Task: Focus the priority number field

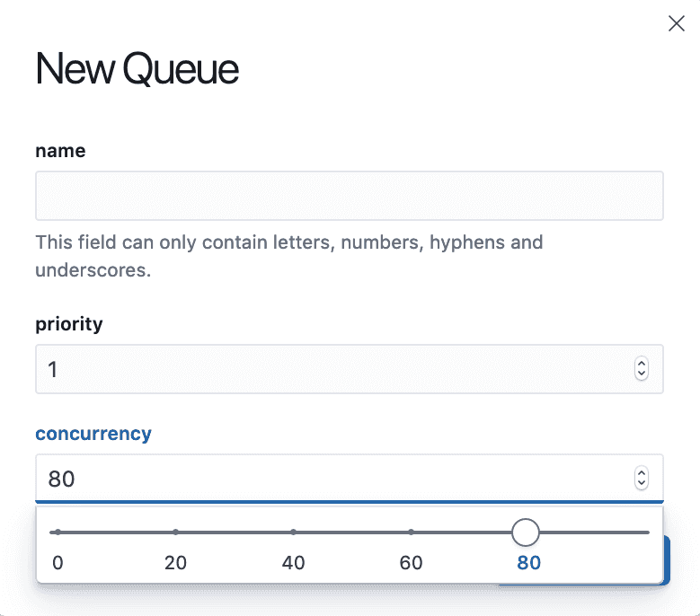Action: coord(350,369)
